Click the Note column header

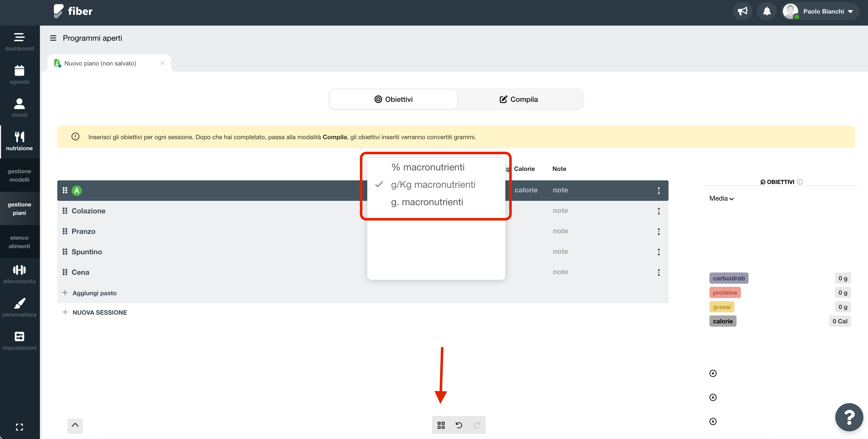point(559,169)
